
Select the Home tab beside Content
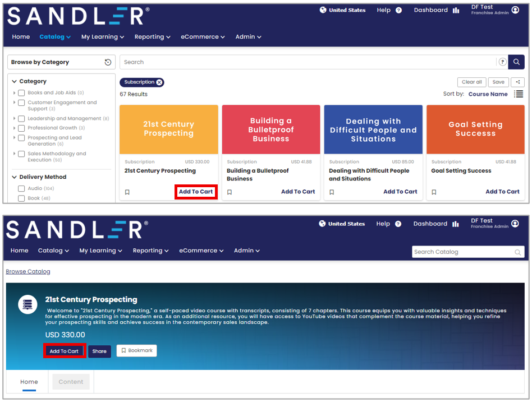click(x=29, y=382)
